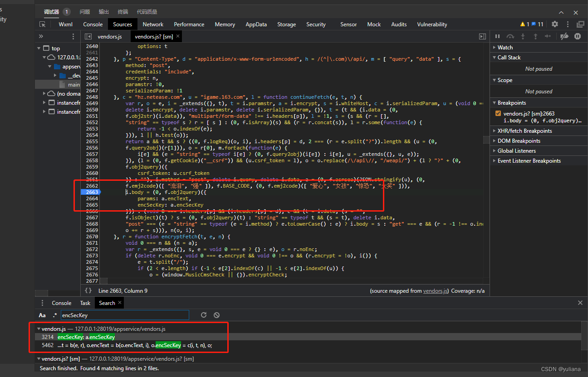Jump to breakpoint i.body = (0, f.obj2query)
The height and width of the screenshot is (377, 588).
[543, 120]
